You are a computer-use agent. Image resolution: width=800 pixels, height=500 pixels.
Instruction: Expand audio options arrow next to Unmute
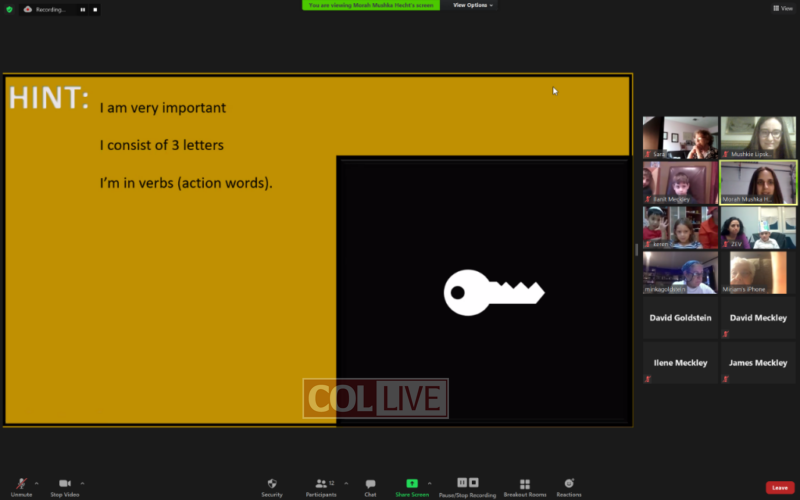37,482
